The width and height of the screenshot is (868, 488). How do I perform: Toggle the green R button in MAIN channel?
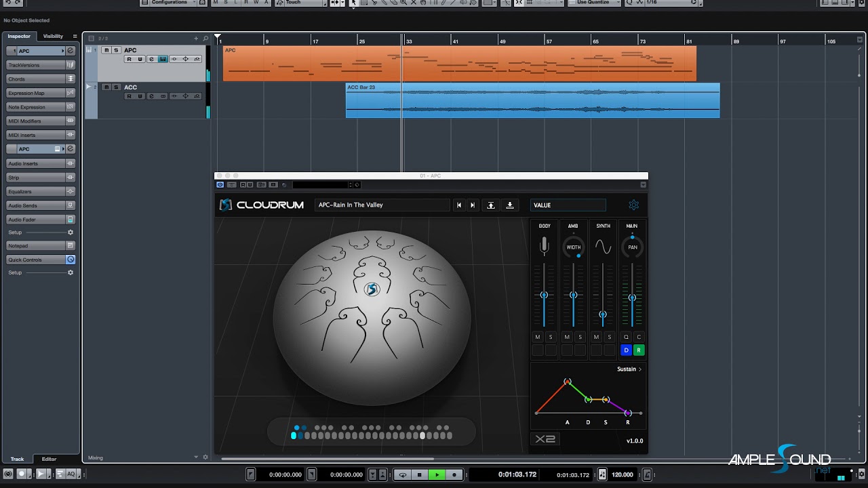click(x=639, y=350)
